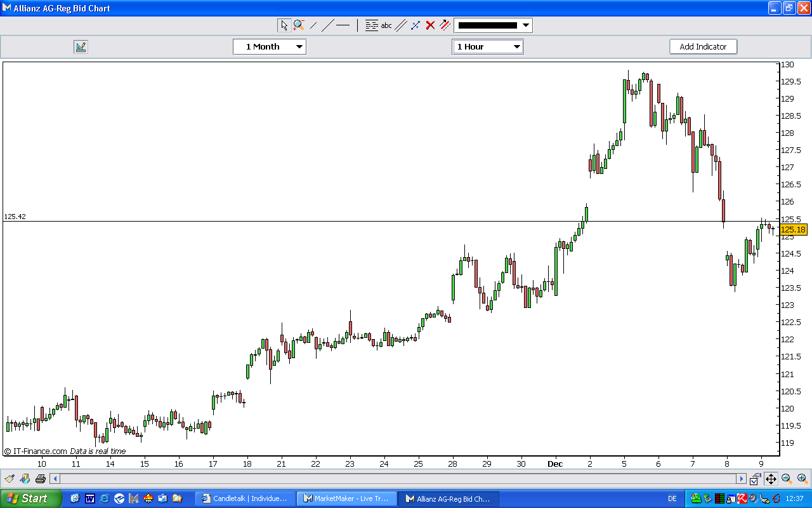Minimize the Allianz chart window
This screenshot has height=508, width=812.
pos(775,8)
